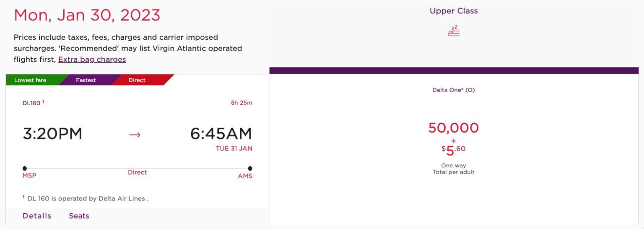Click the DL160 flight number
644x229 pixels.
coord(31,103)
